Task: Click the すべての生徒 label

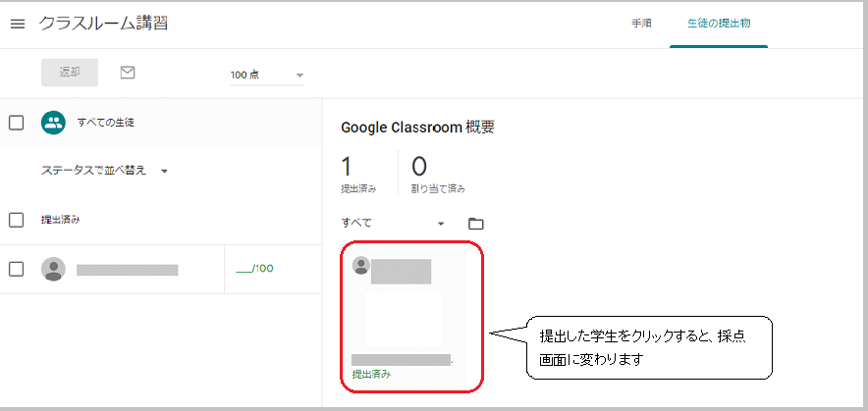Action: pos(106,123)
